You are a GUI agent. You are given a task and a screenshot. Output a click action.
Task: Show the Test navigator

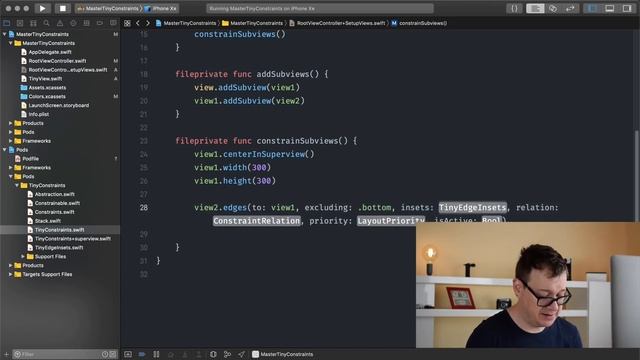pos(73,23)
